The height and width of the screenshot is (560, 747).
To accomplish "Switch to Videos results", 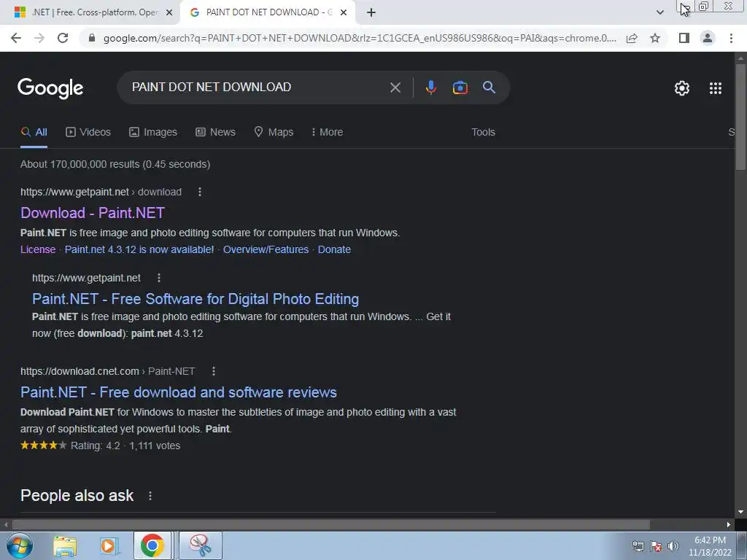I will coord(88,132).
